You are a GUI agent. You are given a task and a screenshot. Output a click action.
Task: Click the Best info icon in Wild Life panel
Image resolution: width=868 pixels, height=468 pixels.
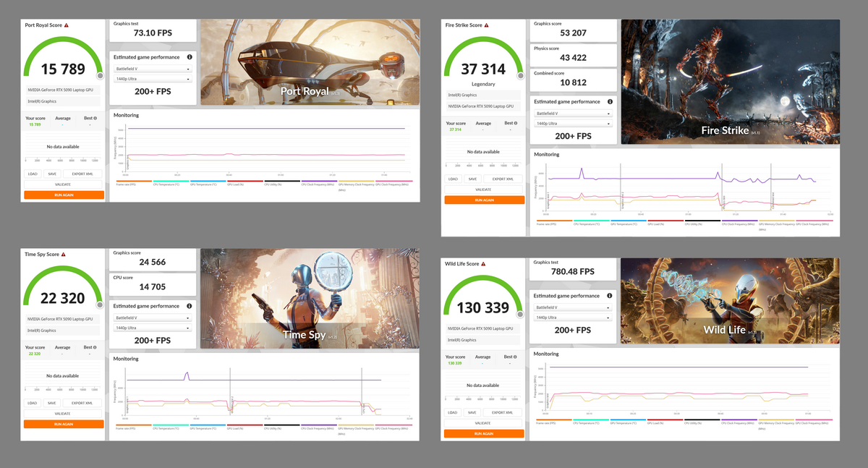point(515,357)
